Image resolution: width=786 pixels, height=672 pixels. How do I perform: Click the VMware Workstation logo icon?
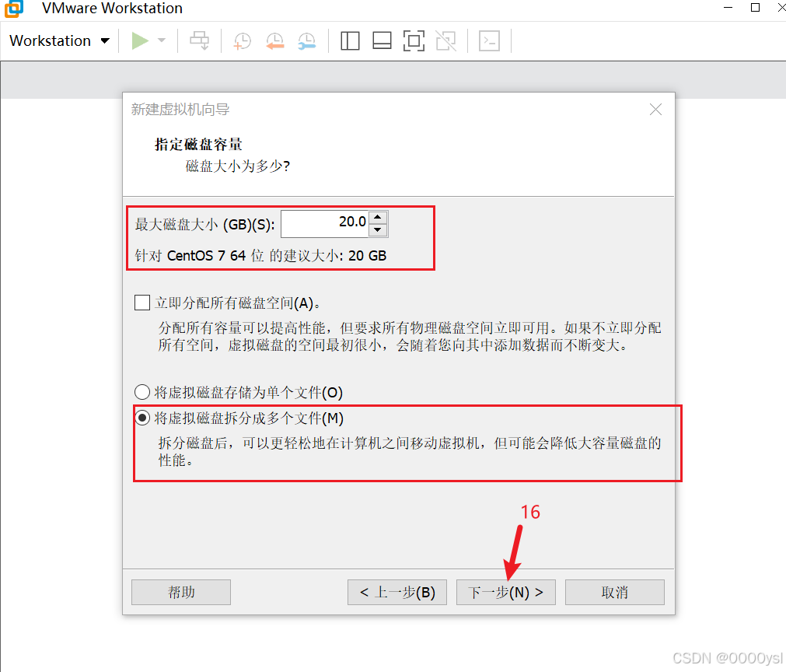pos(13,8)
